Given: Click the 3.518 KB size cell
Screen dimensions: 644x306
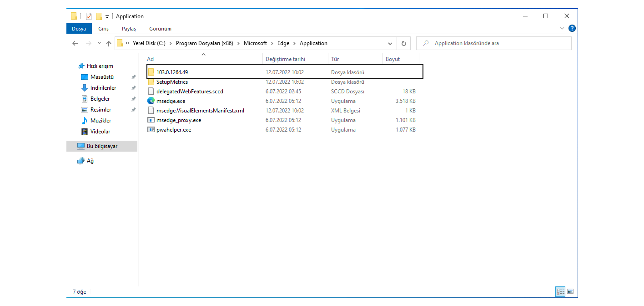Looking at the screenshot, I should [x=406, y=101].
